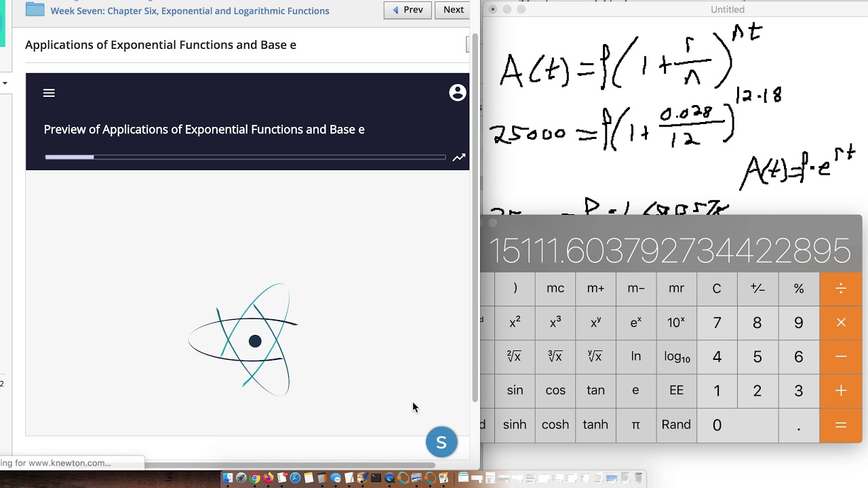The image size is (868, 488).
Task: Open Safari from the Dock
Action: [x=295, y=478]
